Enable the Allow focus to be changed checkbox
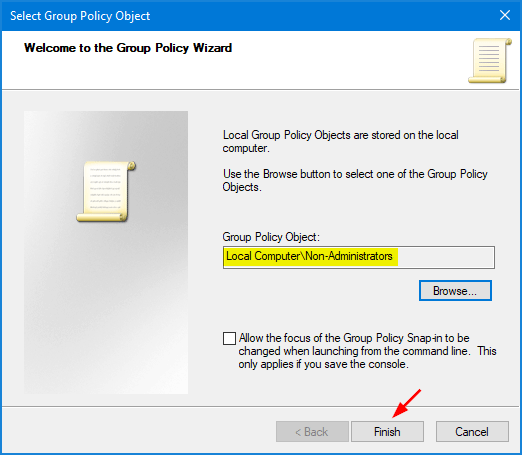 (x=229, y=338)
